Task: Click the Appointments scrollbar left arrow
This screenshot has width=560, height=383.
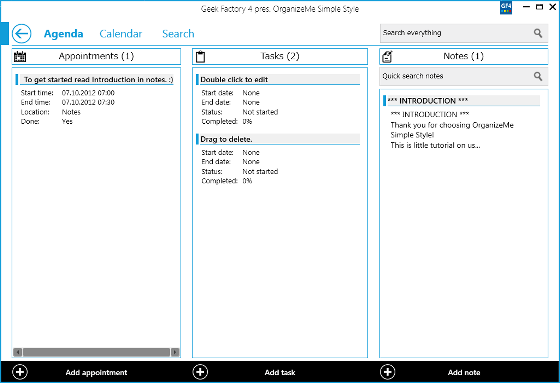Action: [x=18, y=352]
